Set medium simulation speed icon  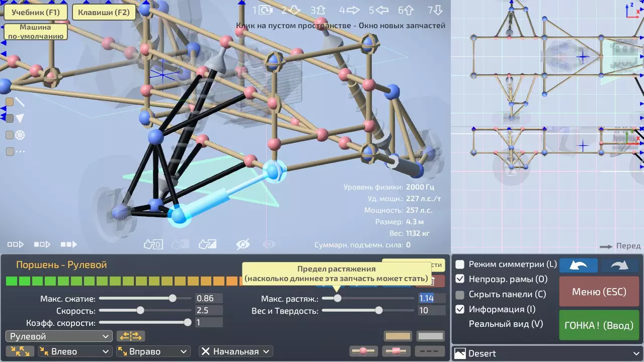click(42, 244)
